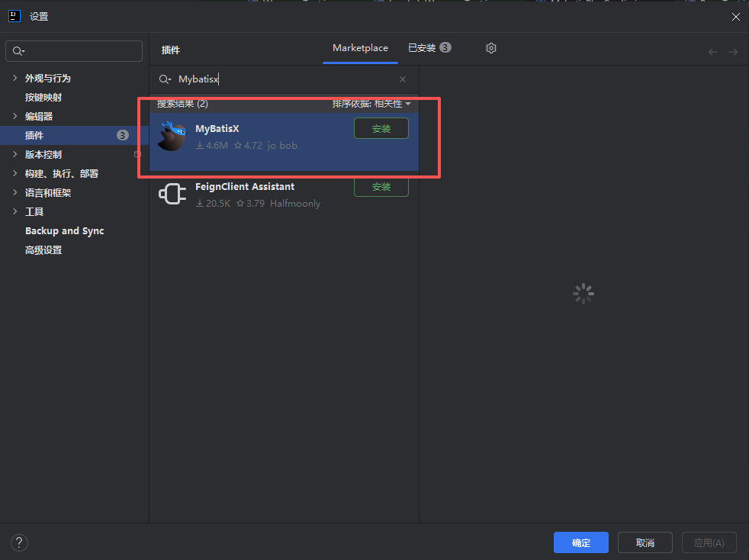Navigate forward with the right arrow

[x=733, y=52]
